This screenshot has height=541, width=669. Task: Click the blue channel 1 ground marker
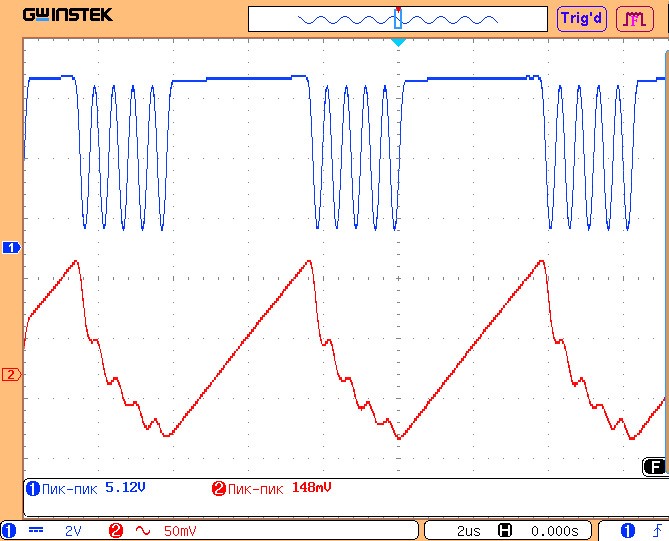pos(12,246)
